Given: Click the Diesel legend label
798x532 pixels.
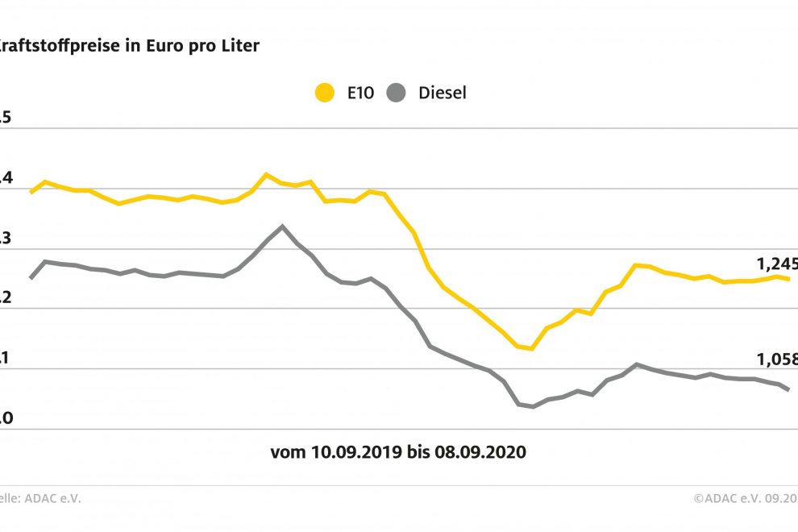Looking at the screenshot, I should pyautogui.click(x=442, y=93).
